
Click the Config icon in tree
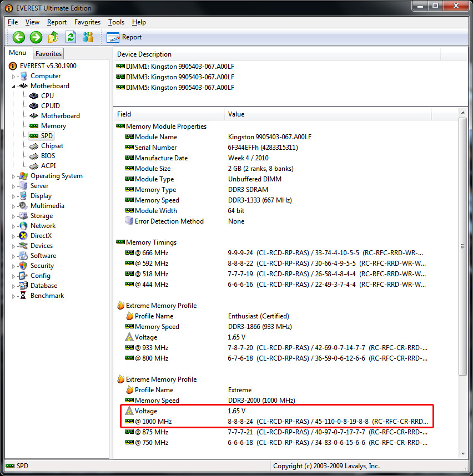coord(23,276)
